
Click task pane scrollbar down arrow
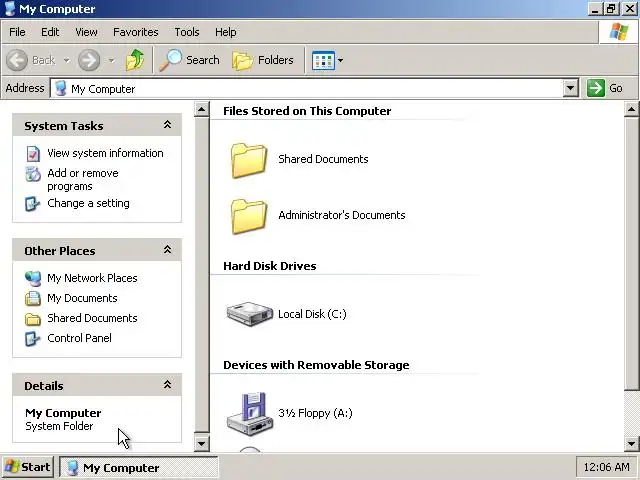202,443
